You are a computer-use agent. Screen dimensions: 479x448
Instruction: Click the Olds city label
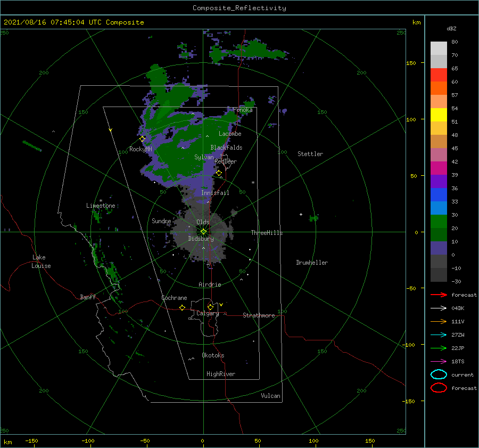coord(203,222)
